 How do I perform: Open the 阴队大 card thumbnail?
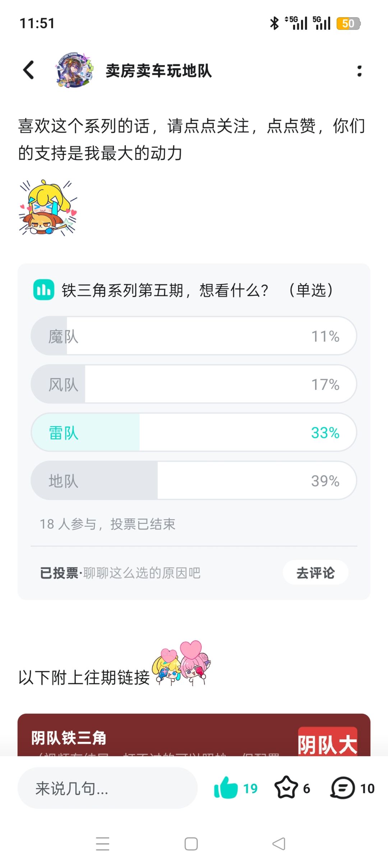pyautogui.click(x=327, y=741)
